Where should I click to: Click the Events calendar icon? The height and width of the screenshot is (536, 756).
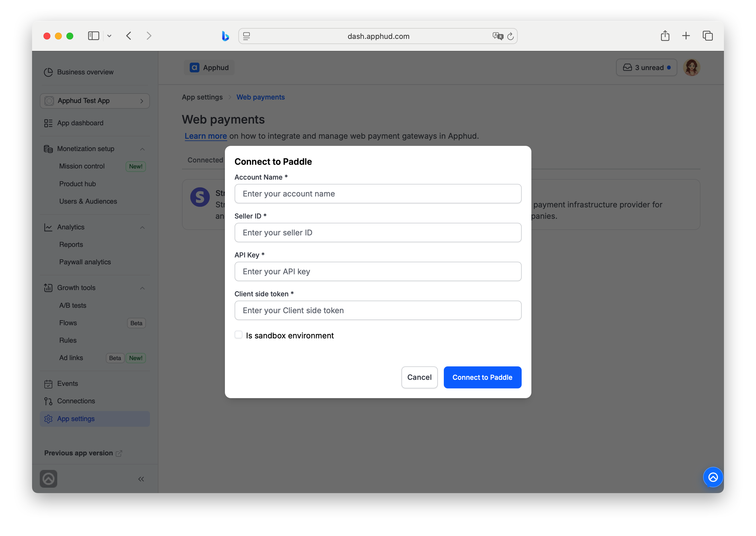click(x=48, y=384)
